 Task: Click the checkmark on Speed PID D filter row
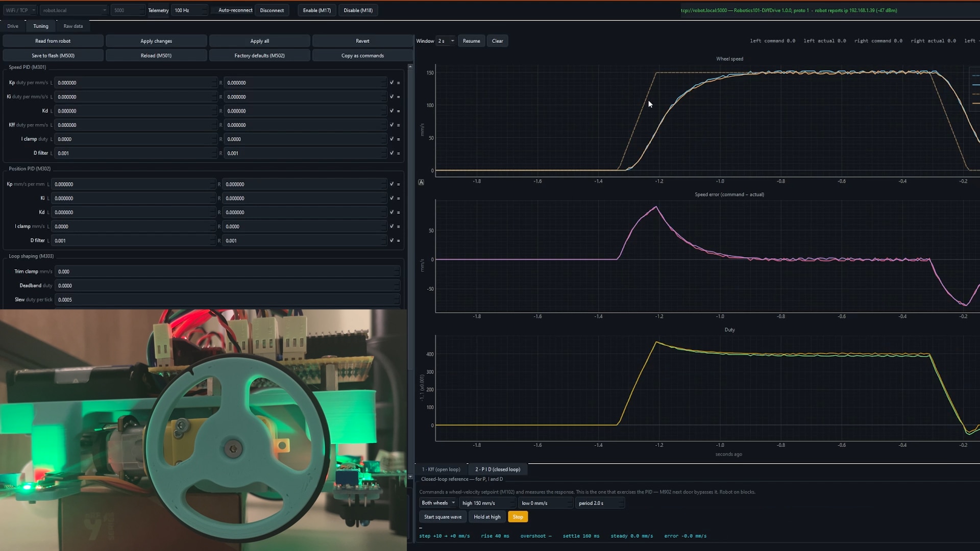click(391, 153)
